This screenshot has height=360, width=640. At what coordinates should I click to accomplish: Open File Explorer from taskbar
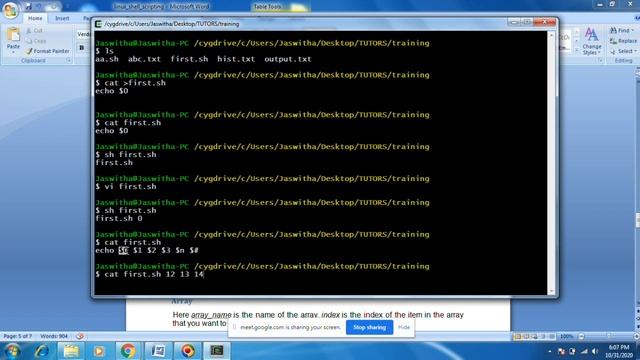[x=71, y=351]
